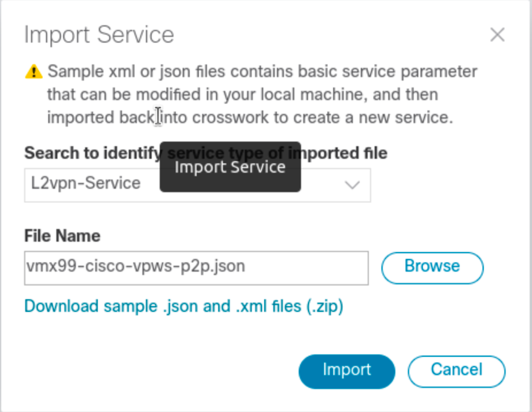Screen dimensions: 532x412
Task: Close the Import Service dialog with X
Action: pyautogui.click(x=497, y=35)
